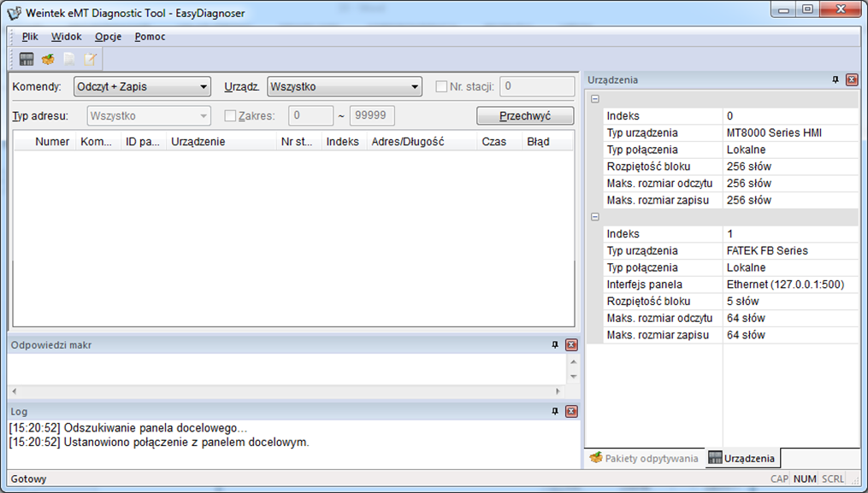The height and width of the screenshot is (493, 868).
Task: Click the orange polling packets toolbar icon
Action: click(x=48, y=59)
